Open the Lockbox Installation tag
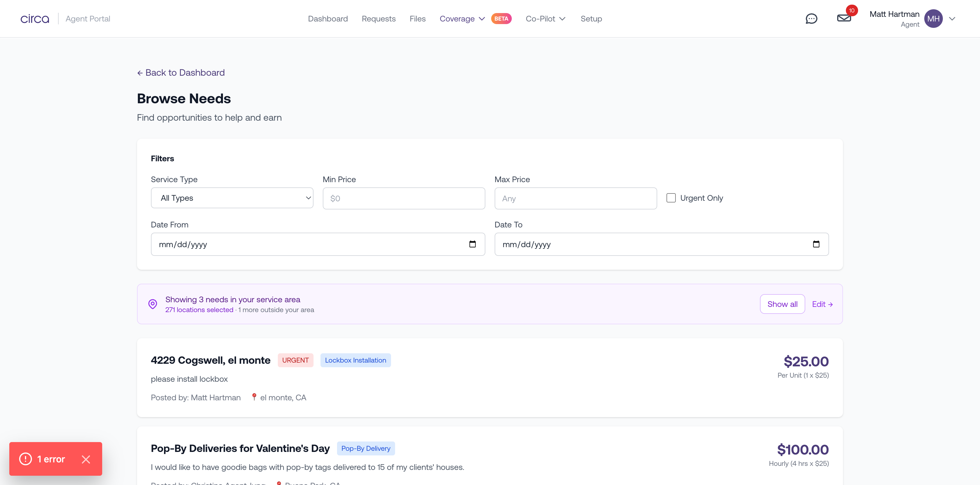 click(x=355, y=360)
